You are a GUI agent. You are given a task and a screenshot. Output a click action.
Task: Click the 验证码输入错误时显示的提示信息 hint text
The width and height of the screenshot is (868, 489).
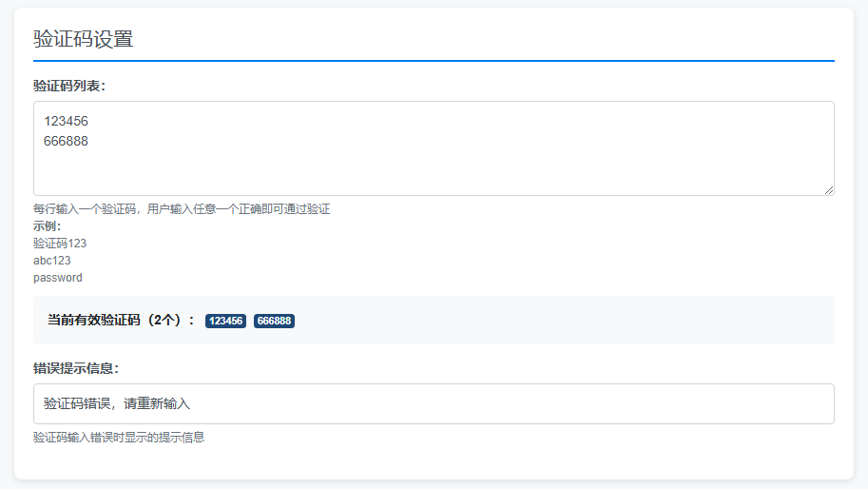[x=119, y=438]
